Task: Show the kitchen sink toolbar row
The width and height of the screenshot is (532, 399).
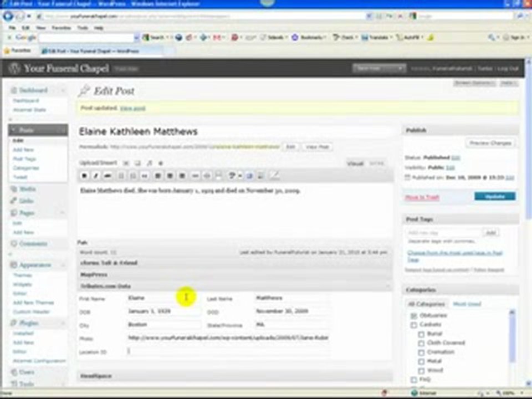Action: coord(262,176)
